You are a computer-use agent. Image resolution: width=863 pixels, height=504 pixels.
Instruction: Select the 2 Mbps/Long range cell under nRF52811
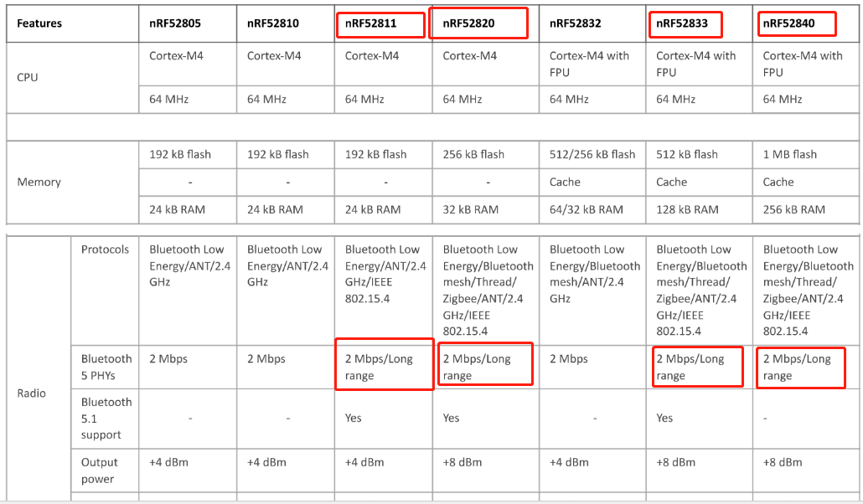(x=379, y=368)
